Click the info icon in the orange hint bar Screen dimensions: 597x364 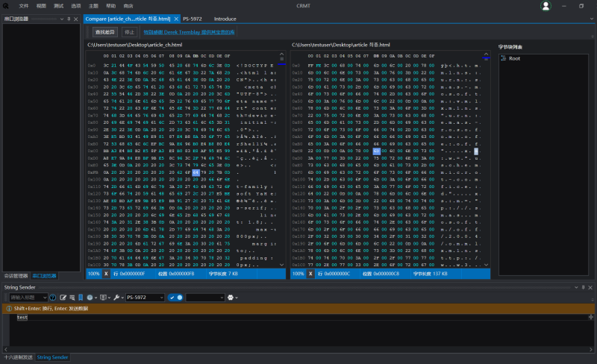[9, 308]
